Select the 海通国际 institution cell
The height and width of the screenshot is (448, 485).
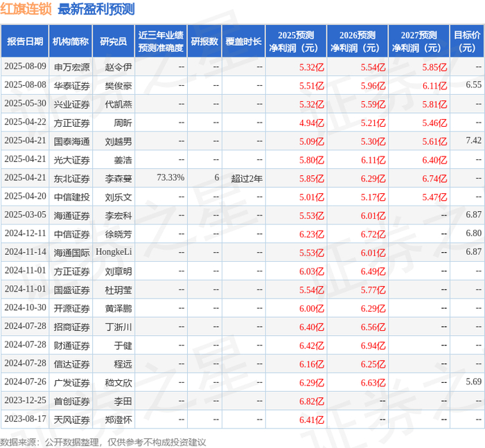pos(72,253)
